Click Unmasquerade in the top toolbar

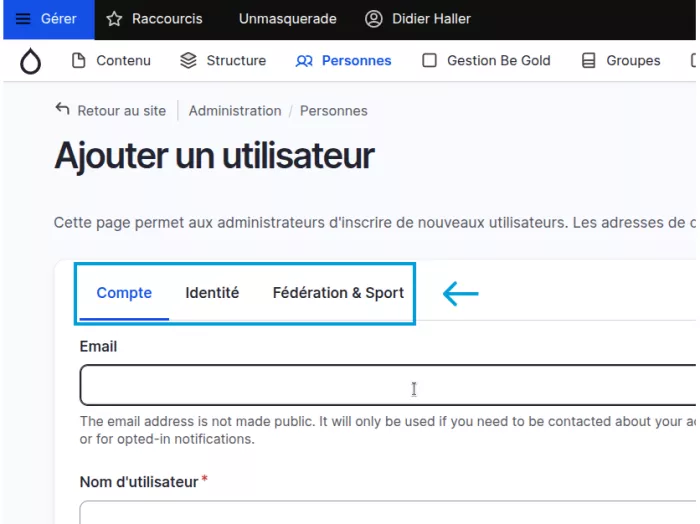(288, 19)
